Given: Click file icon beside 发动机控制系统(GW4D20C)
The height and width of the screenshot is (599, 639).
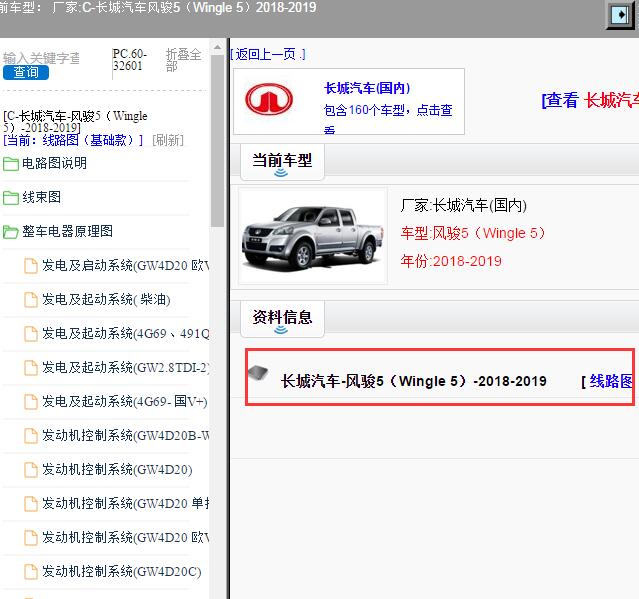Looking at the screenshot, I should coord(31,572).
